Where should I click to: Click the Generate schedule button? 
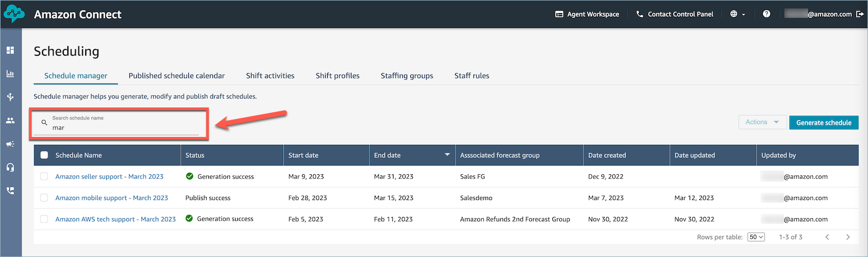[823, 123]
